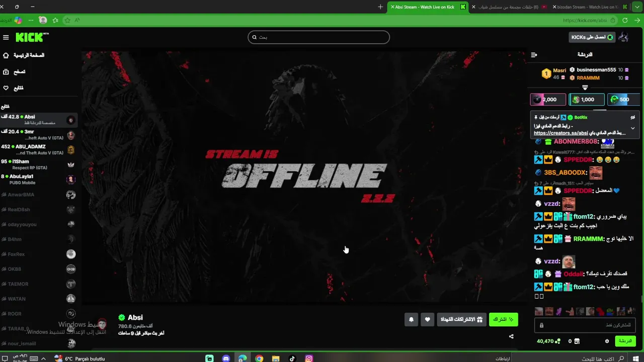Select the ABU_ADAMZ channel in sidebar
The width and height of the screenshot is (644, 362).
(39, 149)
